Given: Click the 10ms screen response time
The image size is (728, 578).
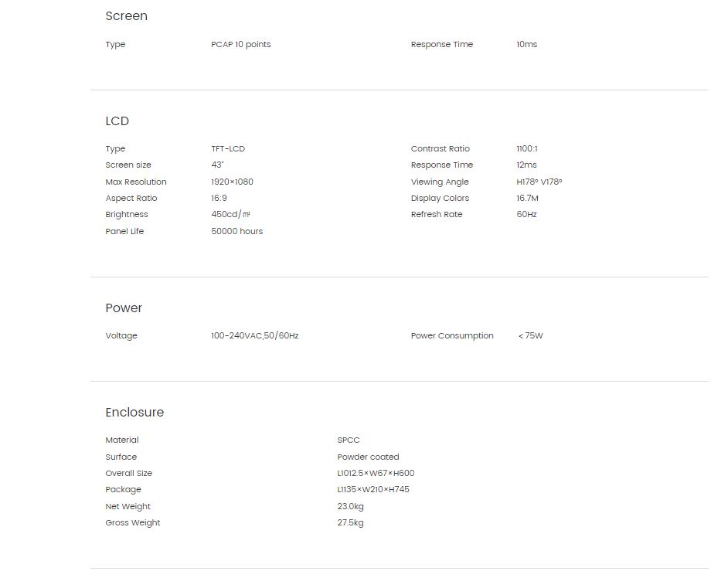Looking at the screenshot, I should [x=526, y=44].
